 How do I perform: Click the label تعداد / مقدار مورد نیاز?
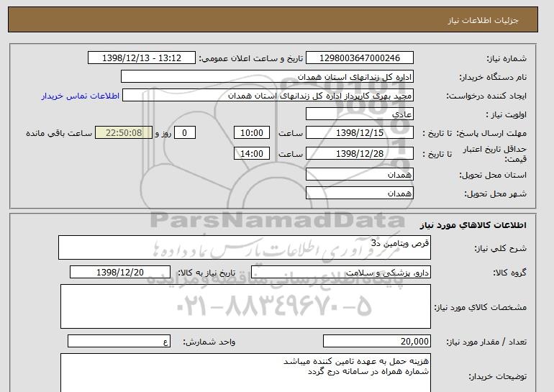pyautogui.click(x=486, y=342)
